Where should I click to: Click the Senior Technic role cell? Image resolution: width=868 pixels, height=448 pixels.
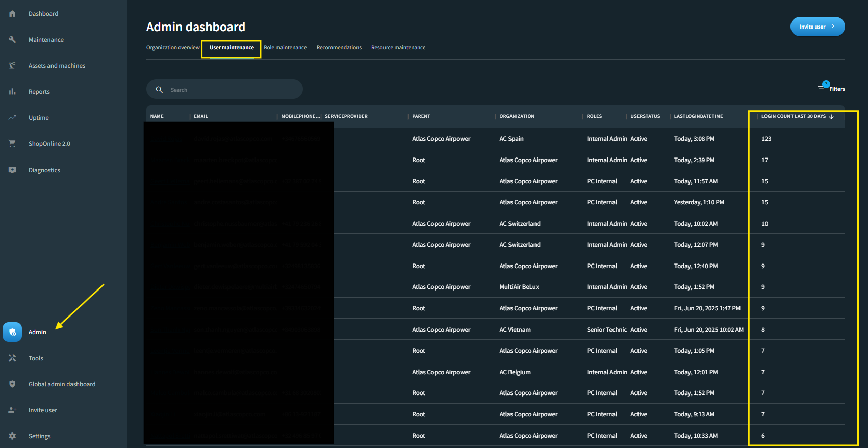coord(607,330)
